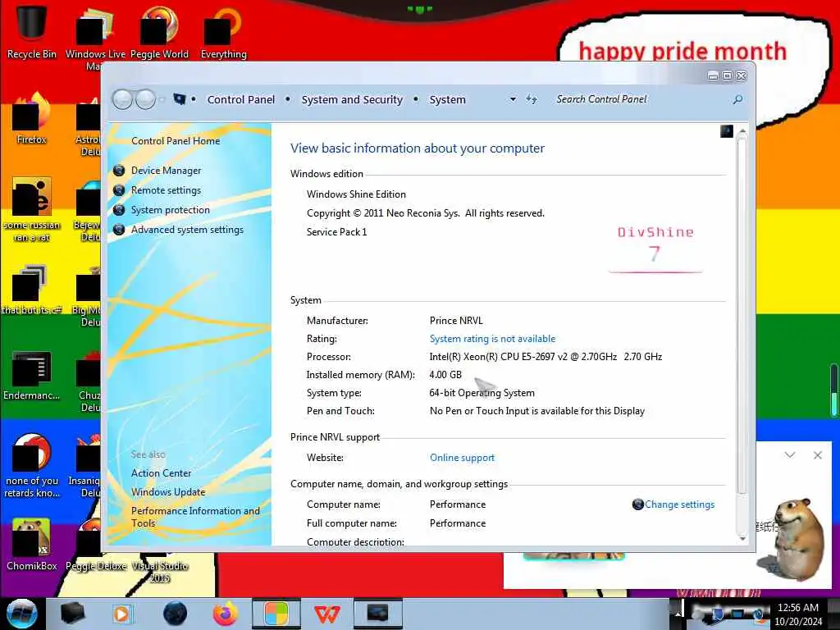This screenshot has height=630, width=840.
Task: Click the refresh icon in address bar
Action: [x=531, y=99]
